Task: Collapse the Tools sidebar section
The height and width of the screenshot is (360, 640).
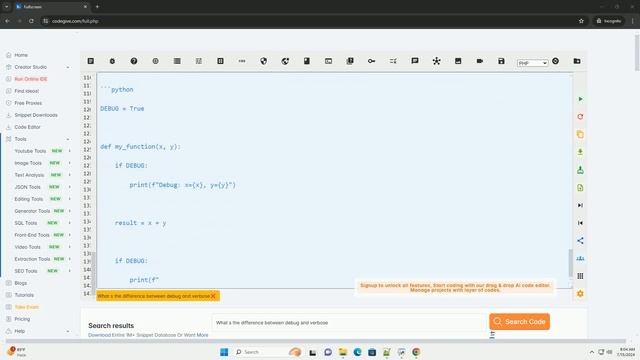Action: coord(68,139)
